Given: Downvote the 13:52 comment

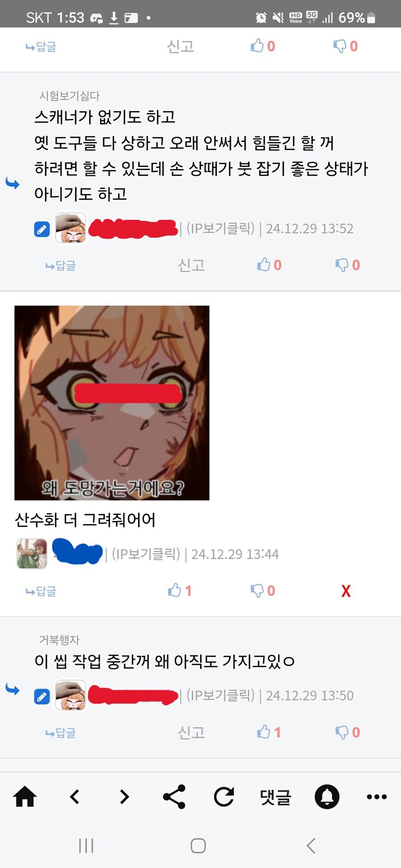Looking at the screenshot, I should (x=348, y=265).
